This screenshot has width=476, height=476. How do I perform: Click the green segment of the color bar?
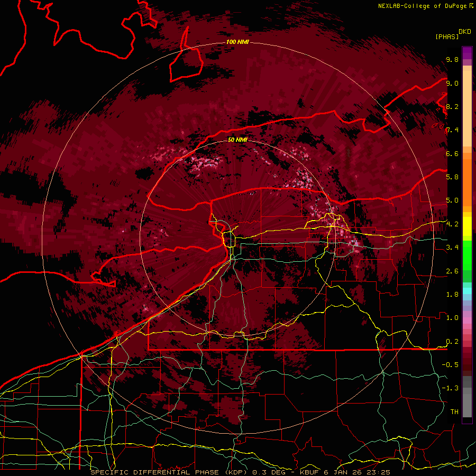467,255
